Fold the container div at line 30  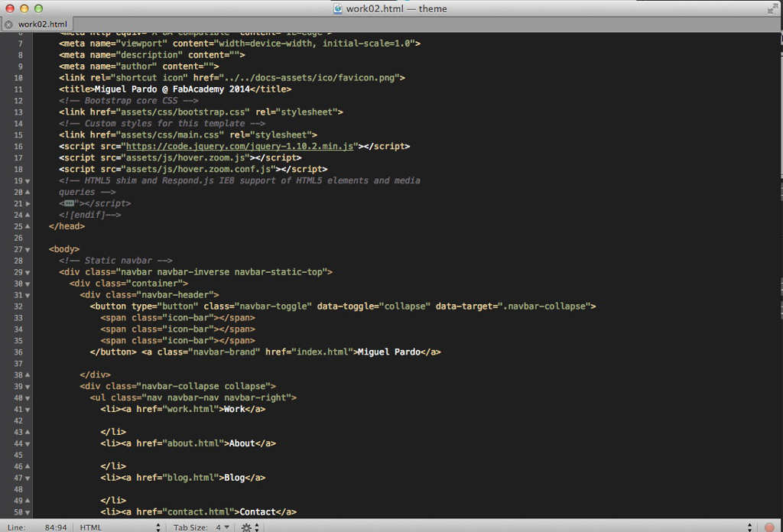click(28, 284)
